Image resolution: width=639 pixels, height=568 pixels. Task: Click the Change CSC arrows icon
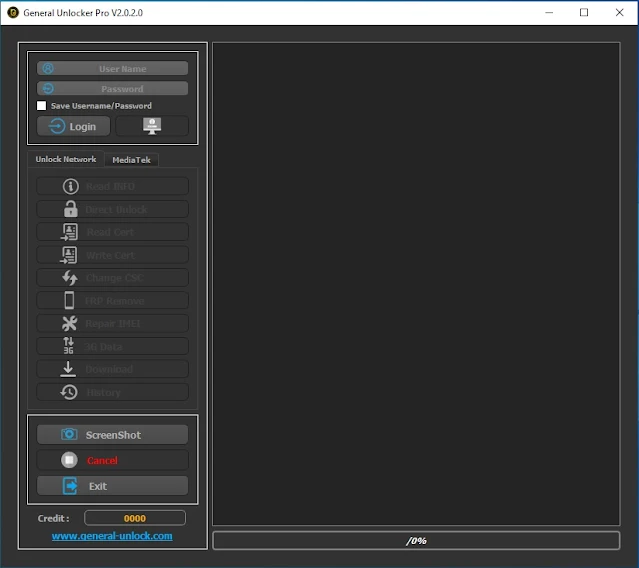pos(70,278)
